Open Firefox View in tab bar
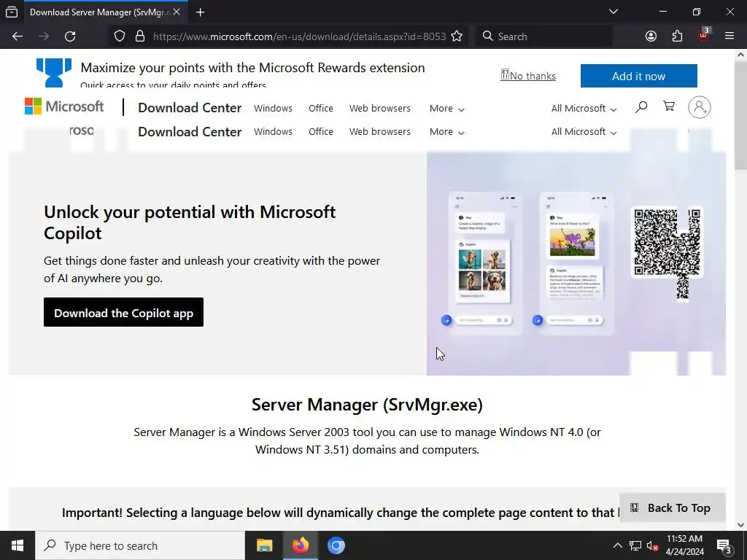 point(12,12)
